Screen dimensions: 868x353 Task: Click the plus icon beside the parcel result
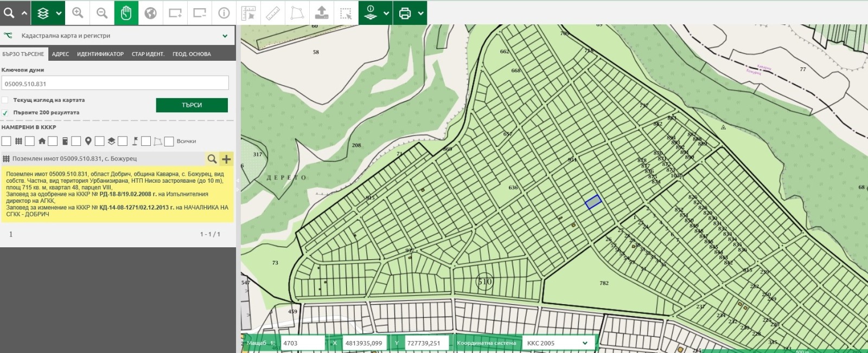coord(226,159)
